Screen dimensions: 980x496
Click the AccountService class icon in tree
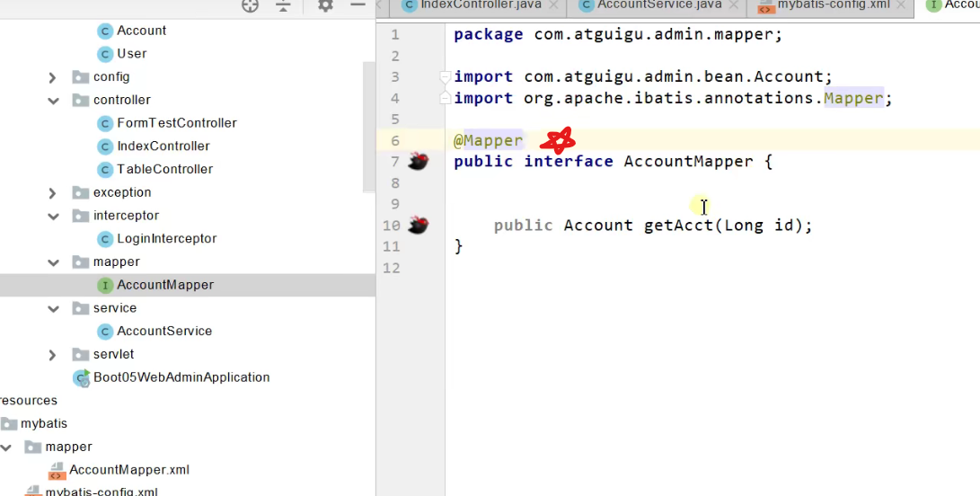pos(105,332)
